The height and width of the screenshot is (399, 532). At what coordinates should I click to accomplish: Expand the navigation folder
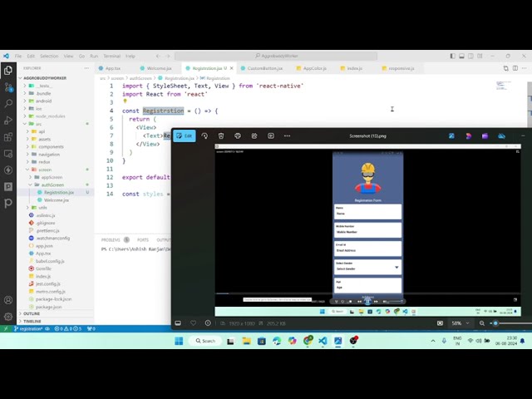coord(49,155)
